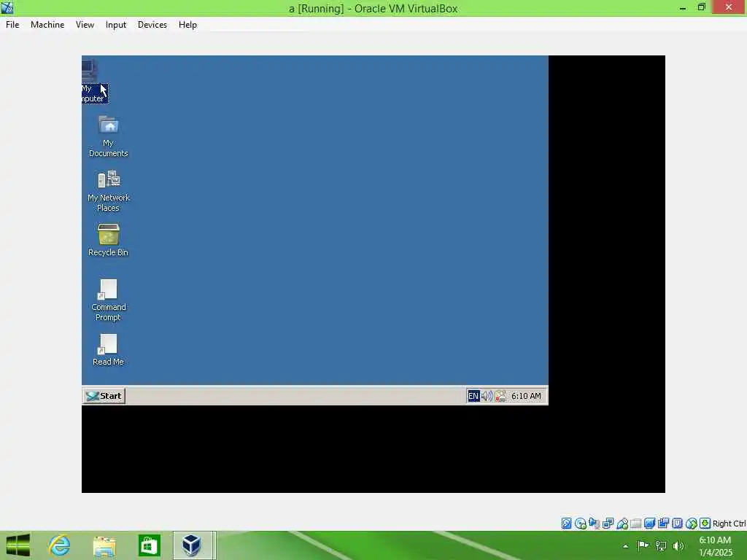
Task: Open Windows Store from the host taskbar
Action: [x=149, y=545]
